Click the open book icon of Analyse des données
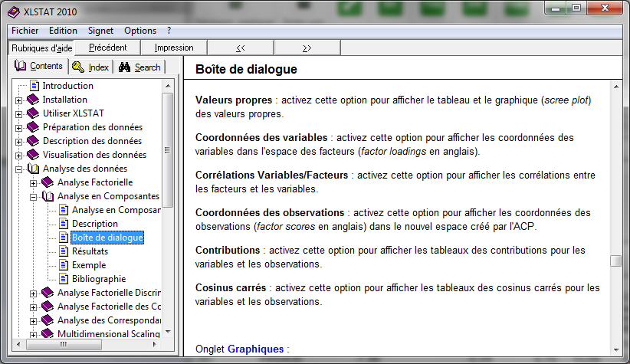 tap(34, 169)
